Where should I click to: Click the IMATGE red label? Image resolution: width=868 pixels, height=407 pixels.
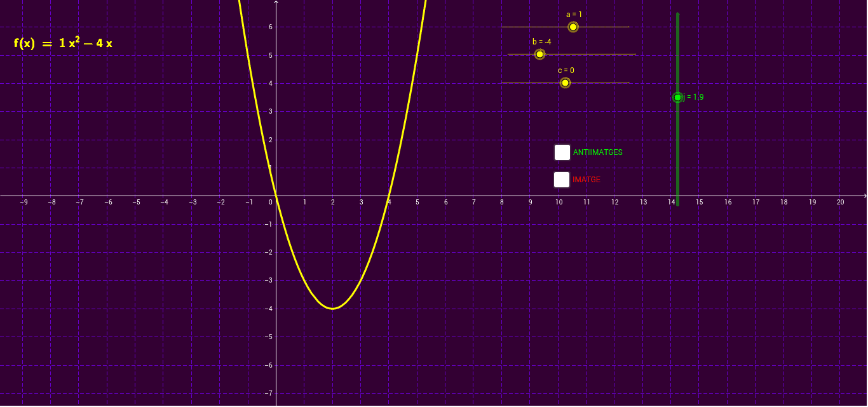coord(587,180)
